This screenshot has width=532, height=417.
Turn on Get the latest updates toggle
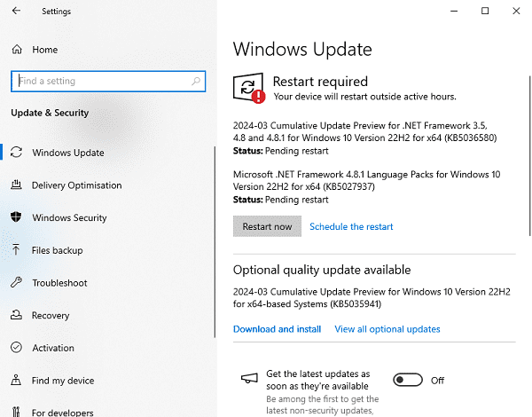408,380
